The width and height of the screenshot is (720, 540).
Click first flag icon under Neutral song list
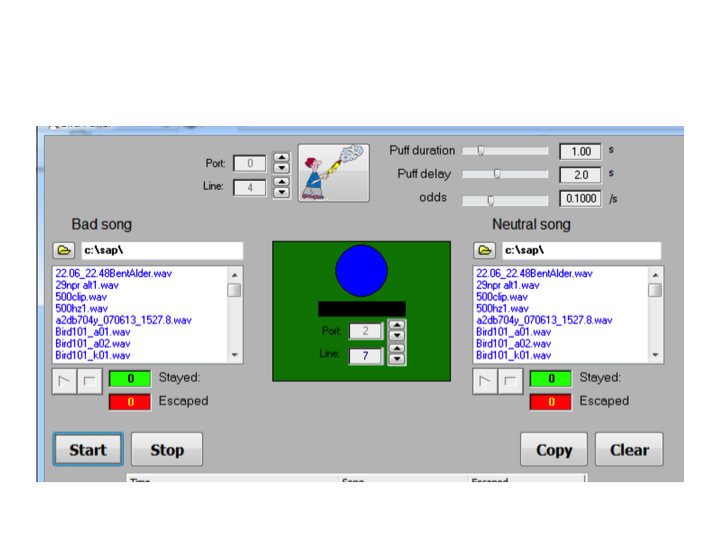tap(484, 380)
